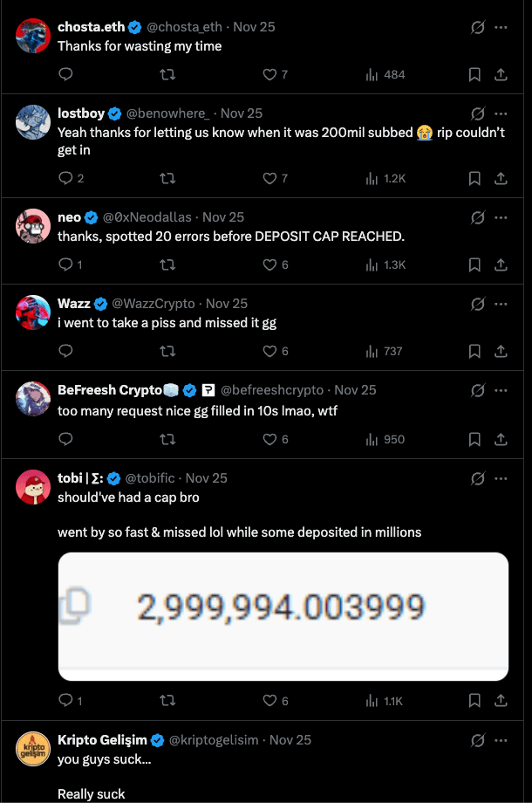Open more options on lostboy's tweet

[501, 113]
